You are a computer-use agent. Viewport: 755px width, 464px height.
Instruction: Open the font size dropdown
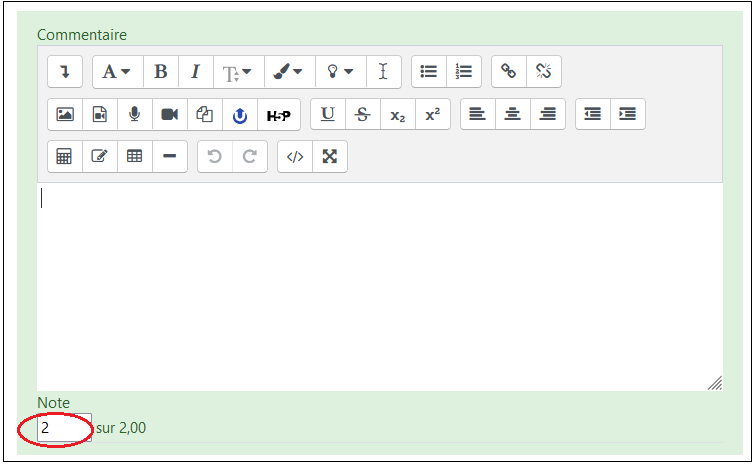(x=237, y=72)
